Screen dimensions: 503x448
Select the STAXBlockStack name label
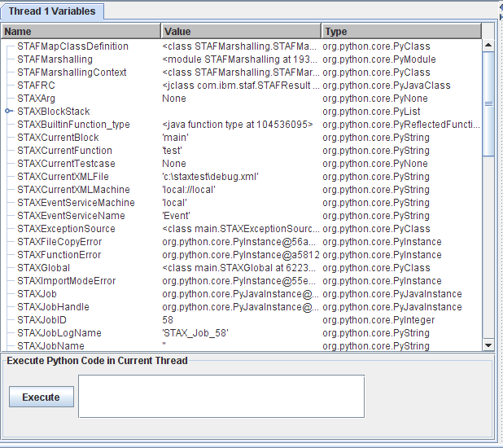(54, 112)
